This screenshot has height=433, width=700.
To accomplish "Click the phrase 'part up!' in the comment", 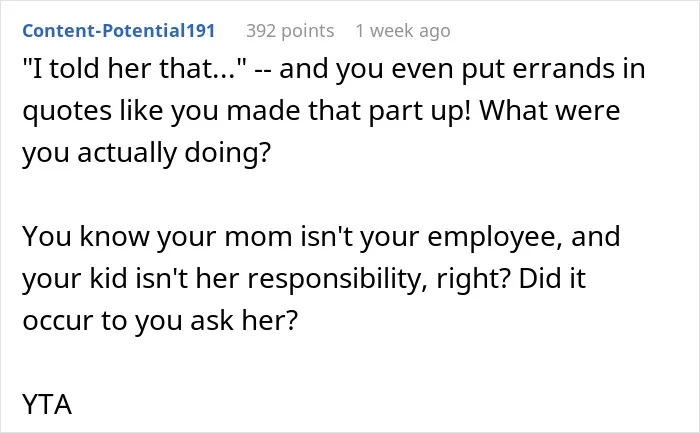I will click(x=420, y=111).
